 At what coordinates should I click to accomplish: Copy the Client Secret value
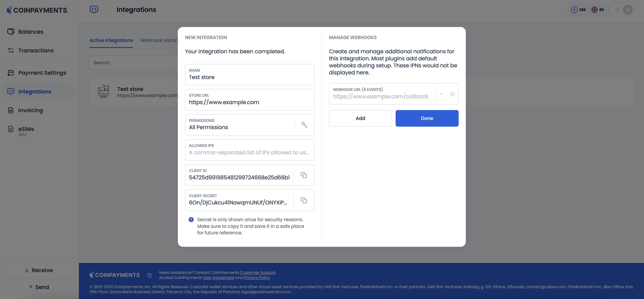(x=304, y=200)
